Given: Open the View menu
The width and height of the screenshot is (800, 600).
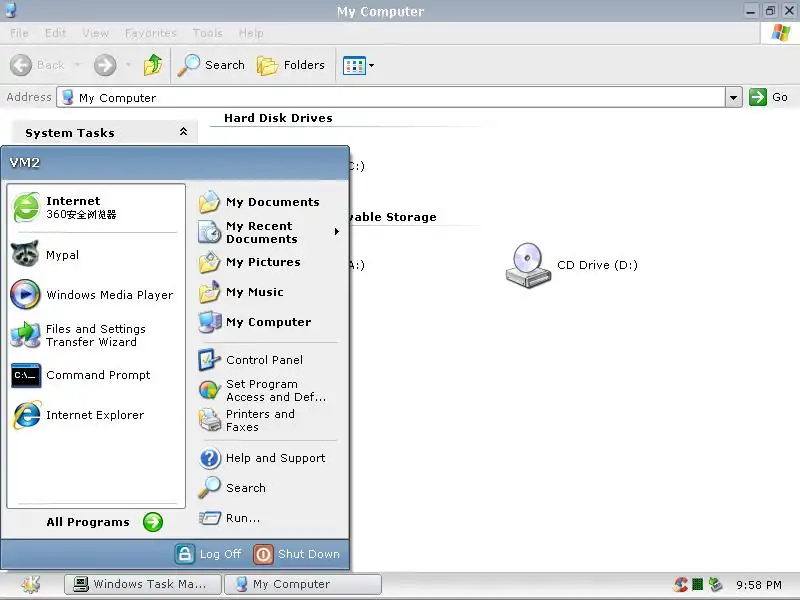Looking at the screenshot, I should [95, 33].
